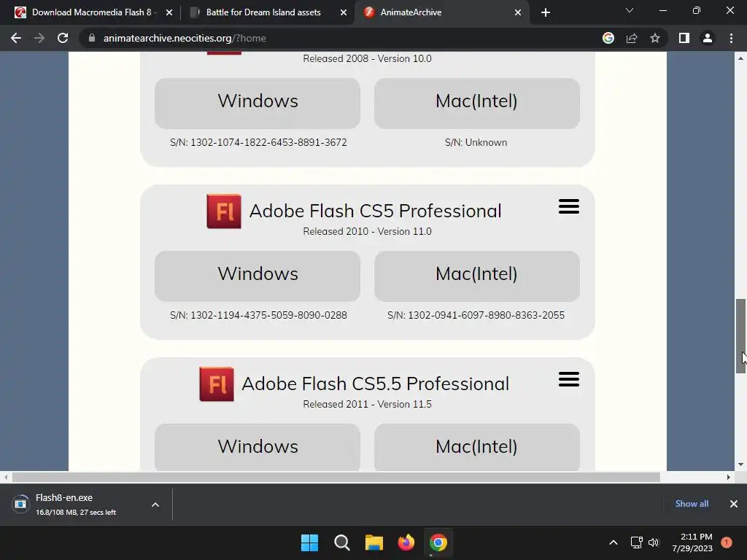The image size is (747, 560).
Task: Select serial number 1302-1074-1822-6453-8891-3672
Action: [268, 142]
